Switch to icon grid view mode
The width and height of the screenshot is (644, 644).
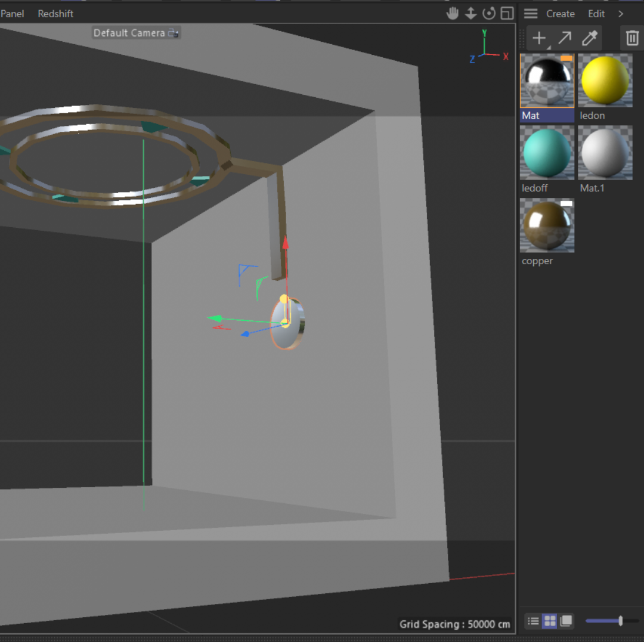[x=549, y=621]
